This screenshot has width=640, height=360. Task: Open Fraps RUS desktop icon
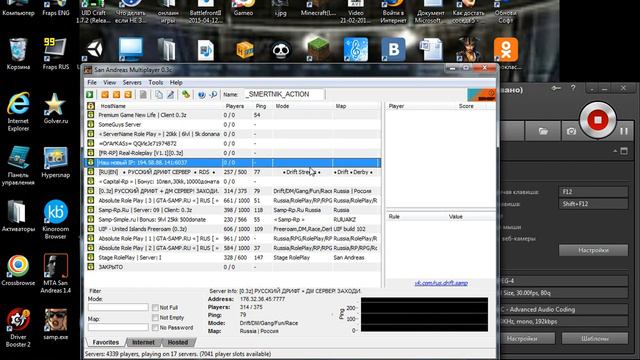click(56, 53)
